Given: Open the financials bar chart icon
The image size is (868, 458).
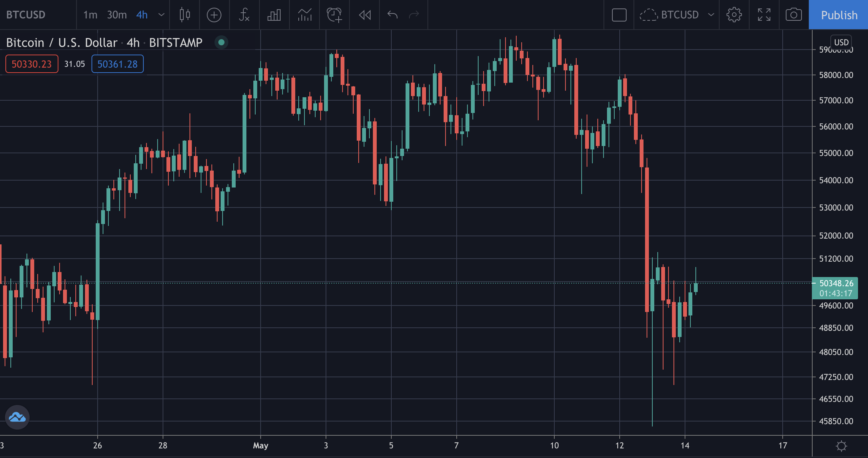Looking at the screenshot, I should [x=274, y=15].
